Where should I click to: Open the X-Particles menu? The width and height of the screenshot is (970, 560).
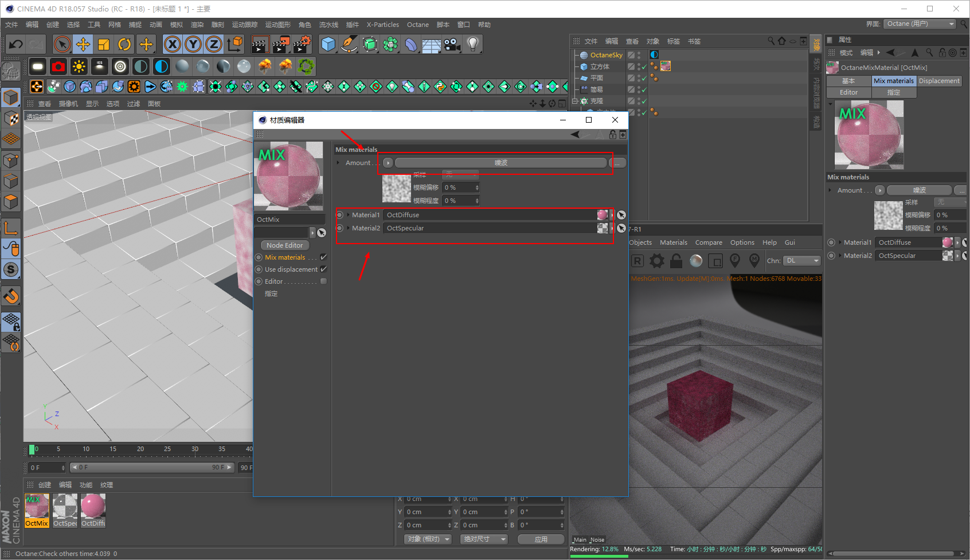click(x=383, y=25)
